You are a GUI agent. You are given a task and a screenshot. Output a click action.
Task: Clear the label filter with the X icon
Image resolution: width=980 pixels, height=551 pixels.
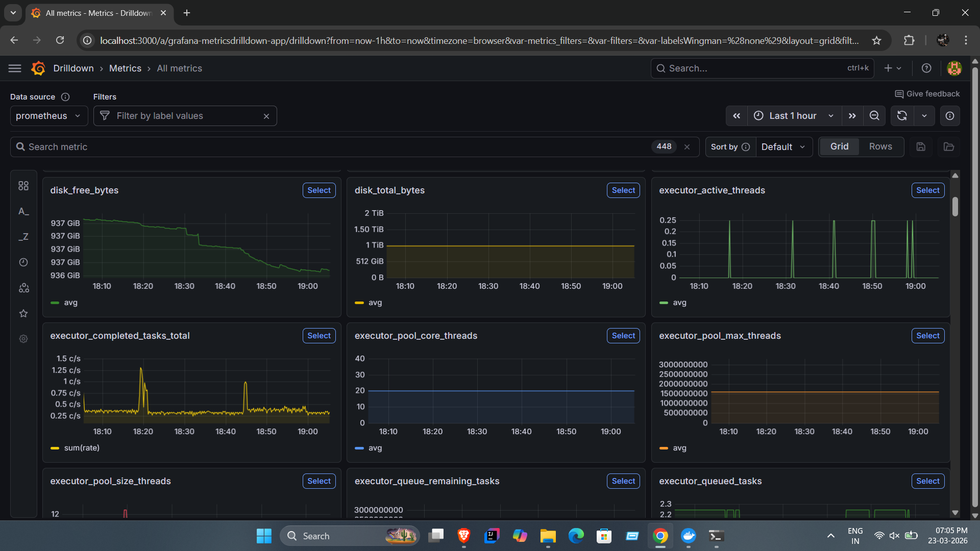[x=266, y=116]
